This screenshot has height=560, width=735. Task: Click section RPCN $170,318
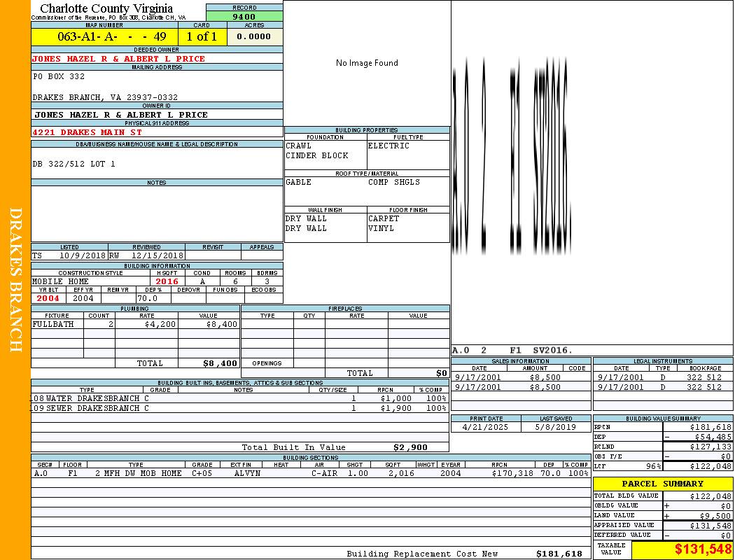(512, 473)
